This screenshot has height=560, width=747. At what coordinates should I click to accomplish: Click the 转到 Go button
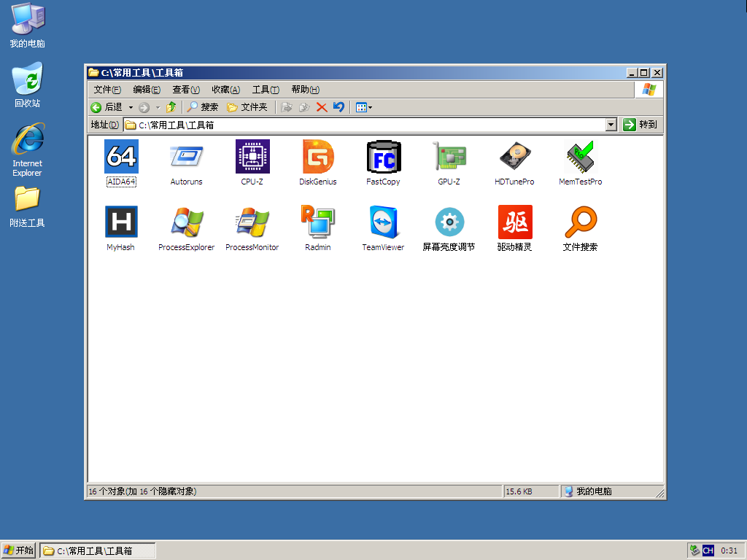click(x=640, y=124)
